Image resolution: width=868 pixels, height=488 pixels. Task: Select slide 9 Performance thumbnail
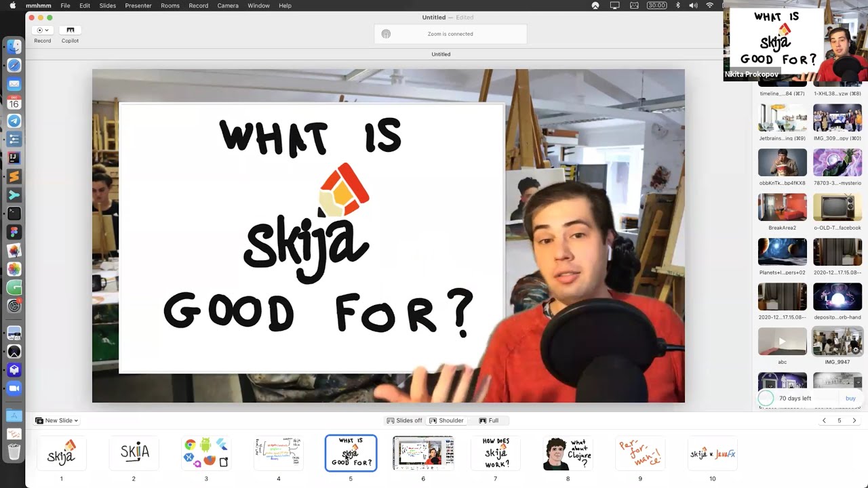tap(640, 453)
